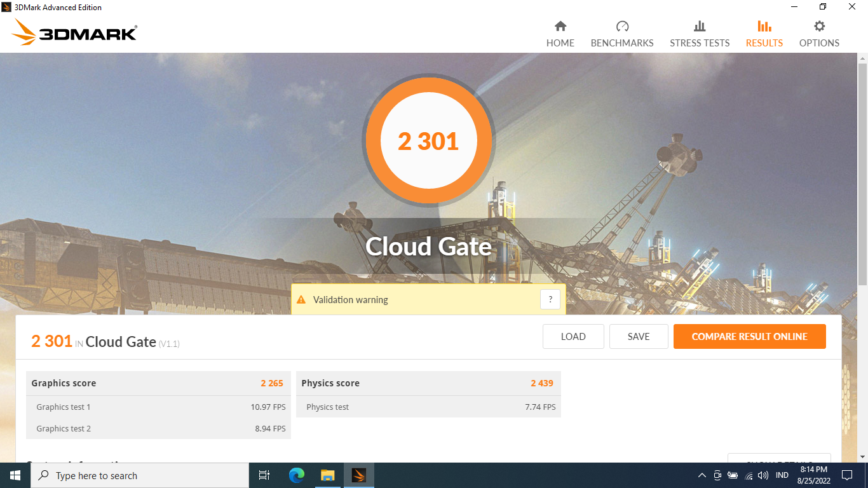868x488 pixels.
Task: Click the battery tray icon
Action: point(733,475)
